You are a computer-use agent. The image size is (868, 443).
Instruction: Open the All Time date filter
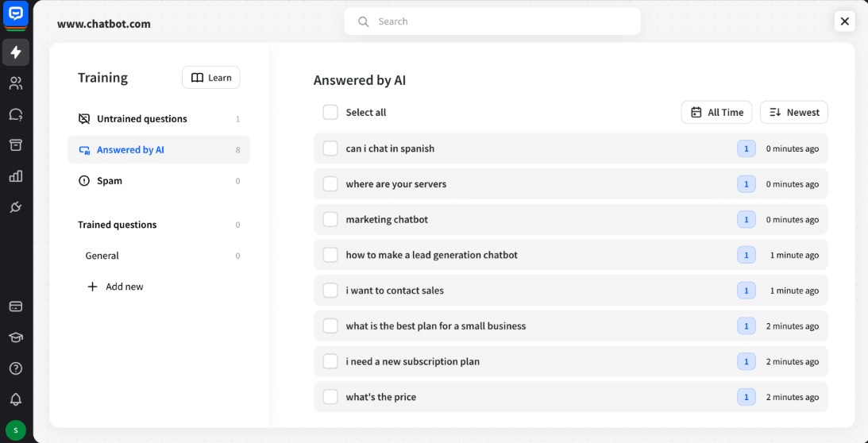(716, 113)
